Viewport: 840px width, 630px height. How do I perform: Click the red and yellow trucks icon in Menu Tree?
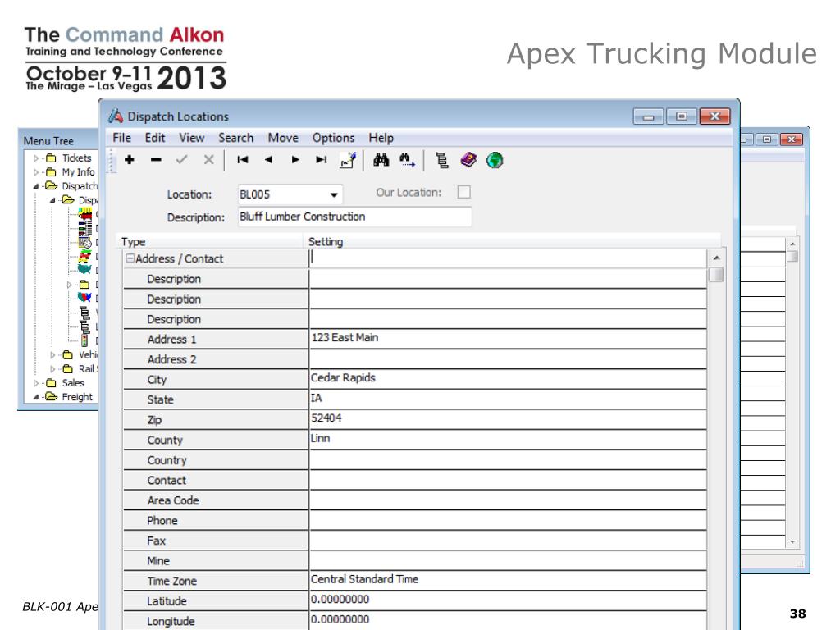point(85,256)
